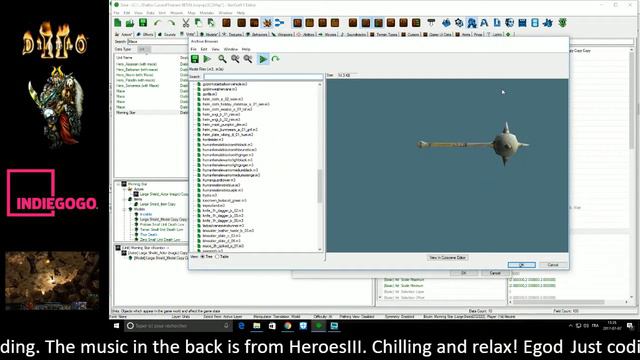
Task: Toggle the highlighted play animation icon
Action: coord(263,59)
